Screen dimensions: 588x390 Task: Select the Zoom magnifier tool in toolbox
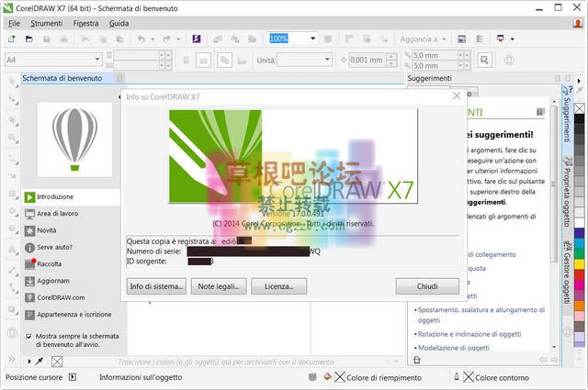[13, 138]
